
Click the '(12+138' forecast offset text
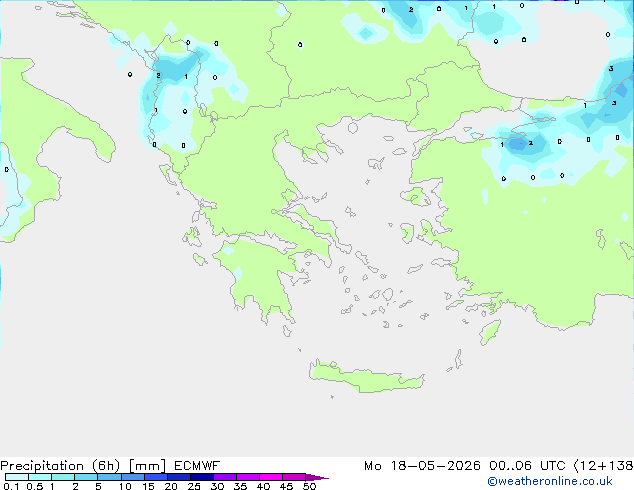tap(604, 466)
